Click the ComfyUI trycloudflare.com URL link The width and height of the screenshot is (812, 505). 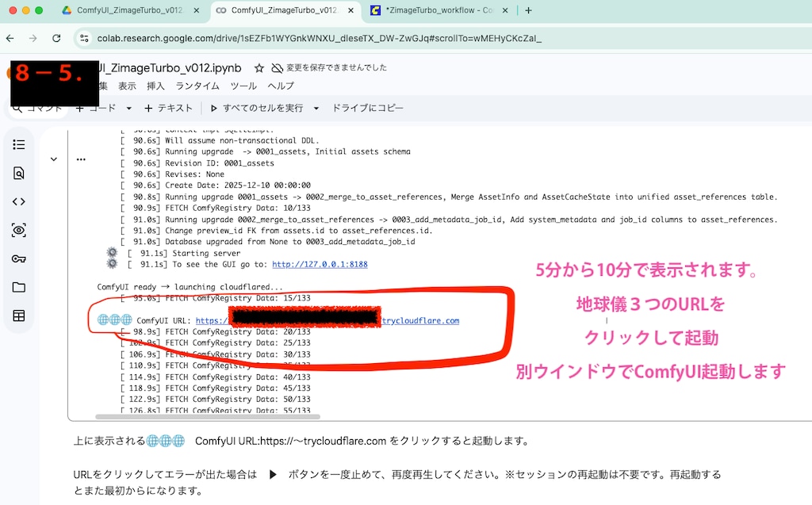420,321
